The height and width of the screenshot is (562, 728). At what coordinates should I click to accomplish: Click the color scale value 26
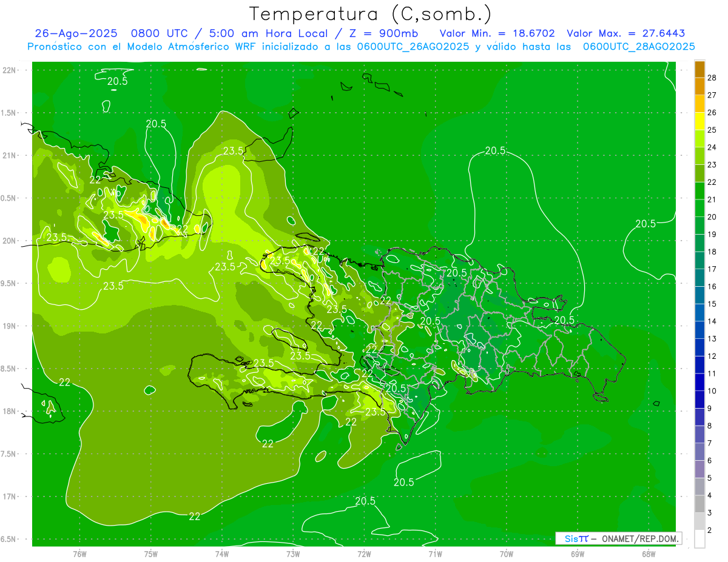(x=713, y=113)
